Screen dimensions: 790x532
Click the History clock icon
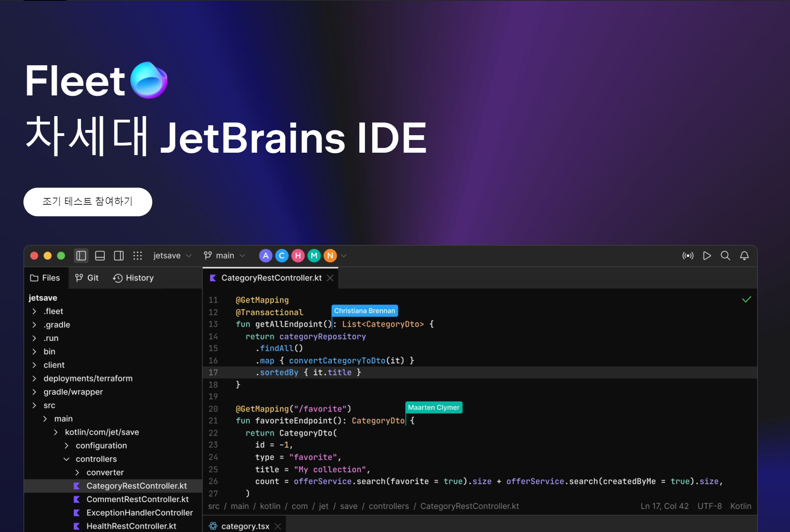[118, 278]
